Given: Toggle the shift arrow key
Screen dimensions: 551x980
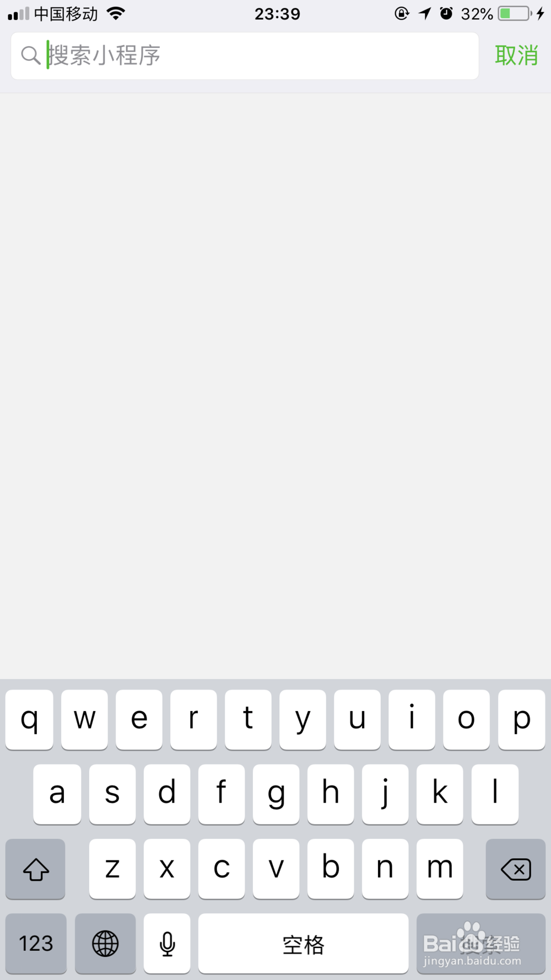Looking at the screenshot, I should point(35,869).
